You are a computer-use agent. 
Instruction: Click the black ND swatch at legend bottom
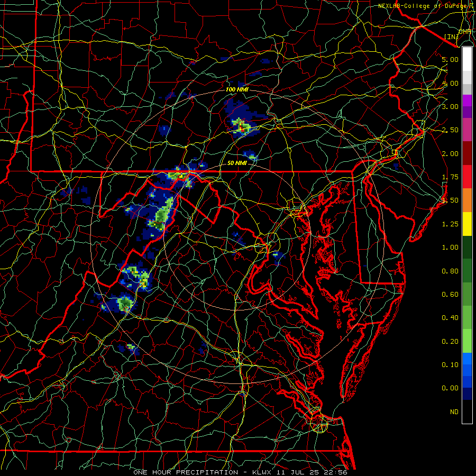coord(467,411)
